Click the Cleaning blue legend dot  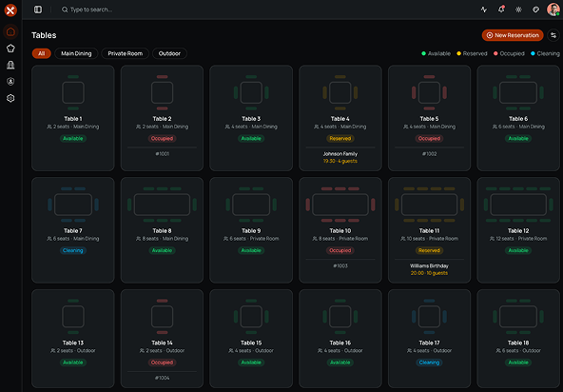click(533, 53)
